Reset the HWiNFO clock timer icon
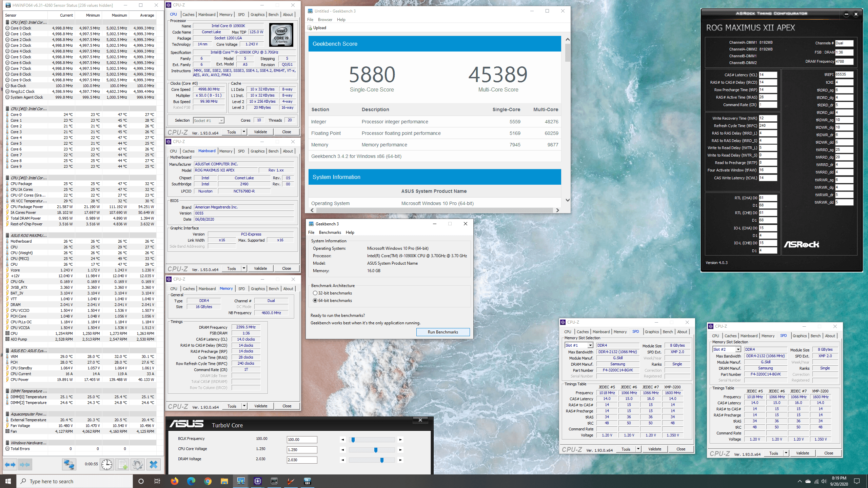The width and height of the screenshot is (868, 488). click(107, 465)
